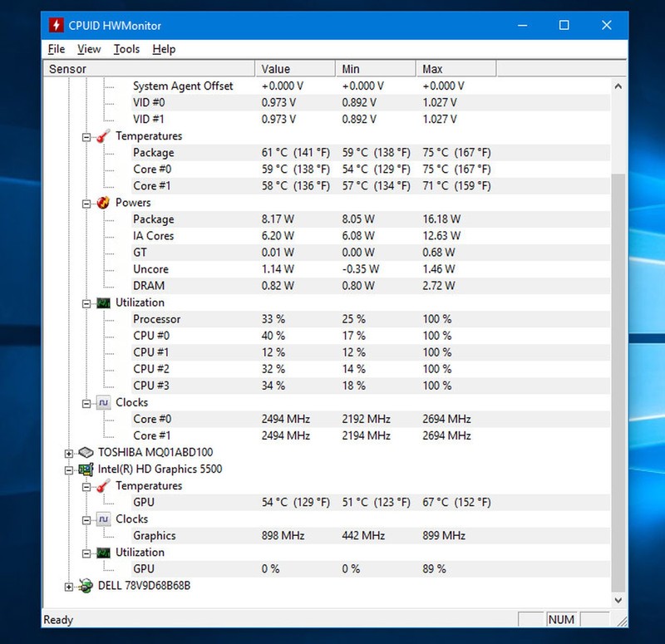The height and width of the screenshot is (644, 665).
Task: Click the CPU Temperatures thermometer icon
Action: 103,136
